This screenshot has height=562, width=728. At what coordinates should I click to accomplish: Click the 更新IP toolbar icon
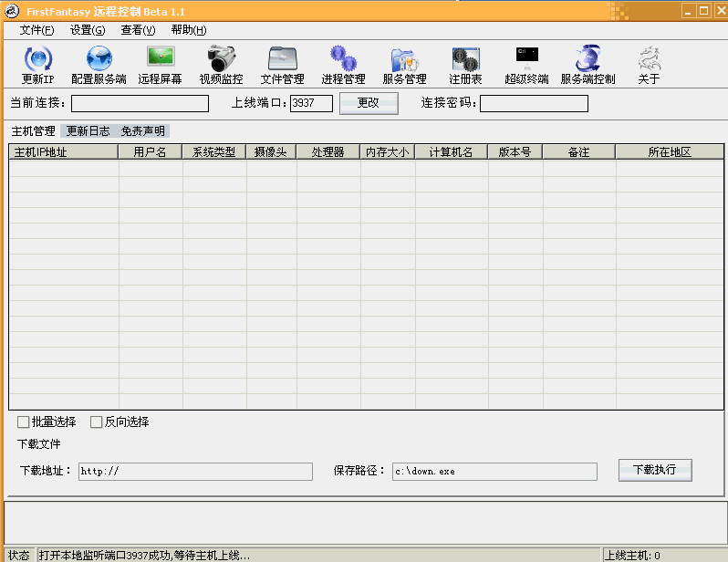(x=38, y=60)
